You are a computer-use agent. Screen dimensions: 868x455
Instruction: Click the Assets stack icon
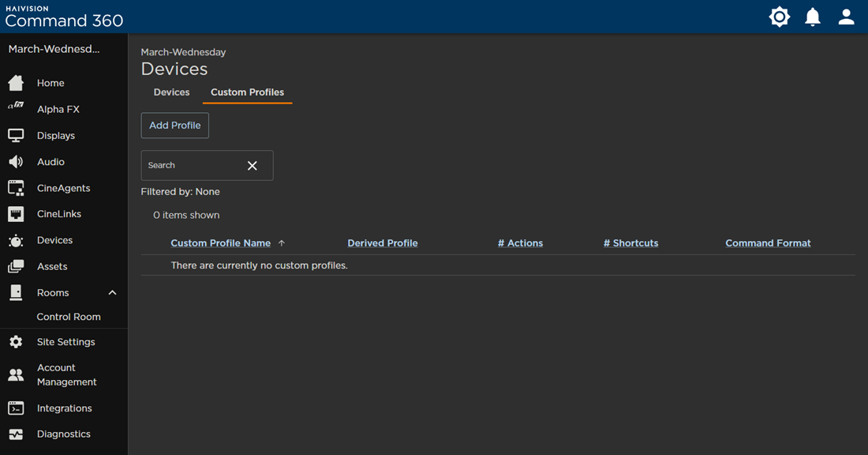click(x=16, y=266)
